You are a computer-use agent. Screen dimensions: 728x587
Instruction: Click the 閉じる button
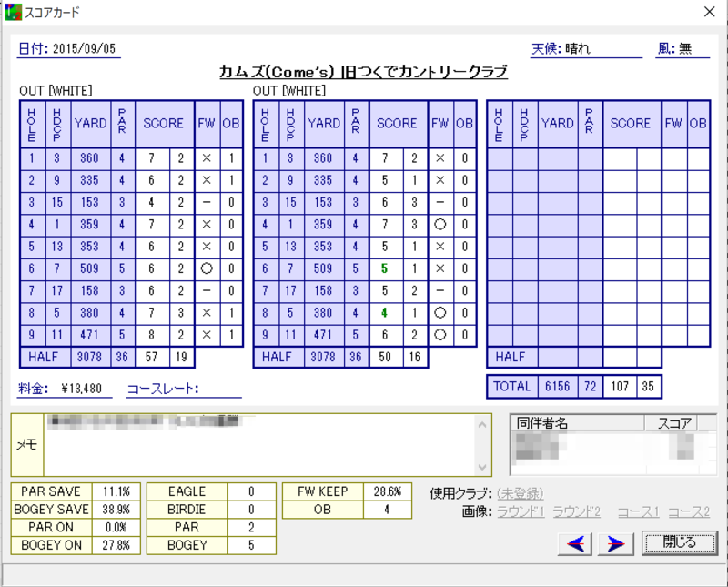679,542
